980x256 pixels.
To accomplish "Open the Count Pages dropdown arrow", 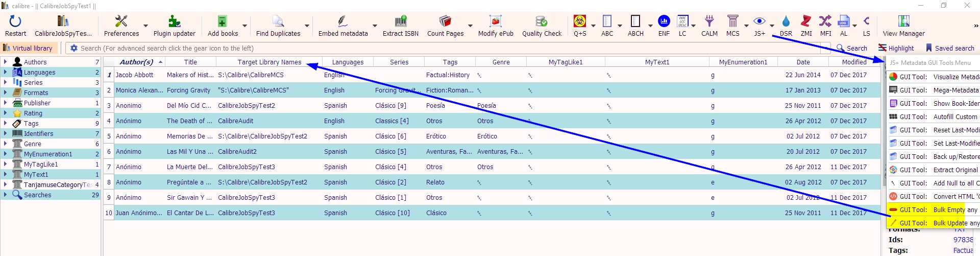I will pos(470,26).
